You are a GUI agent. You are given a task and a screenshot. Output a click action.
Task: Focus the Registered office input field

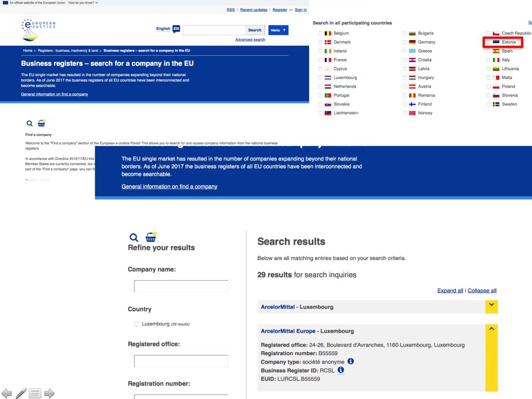[x=181, y=361]
